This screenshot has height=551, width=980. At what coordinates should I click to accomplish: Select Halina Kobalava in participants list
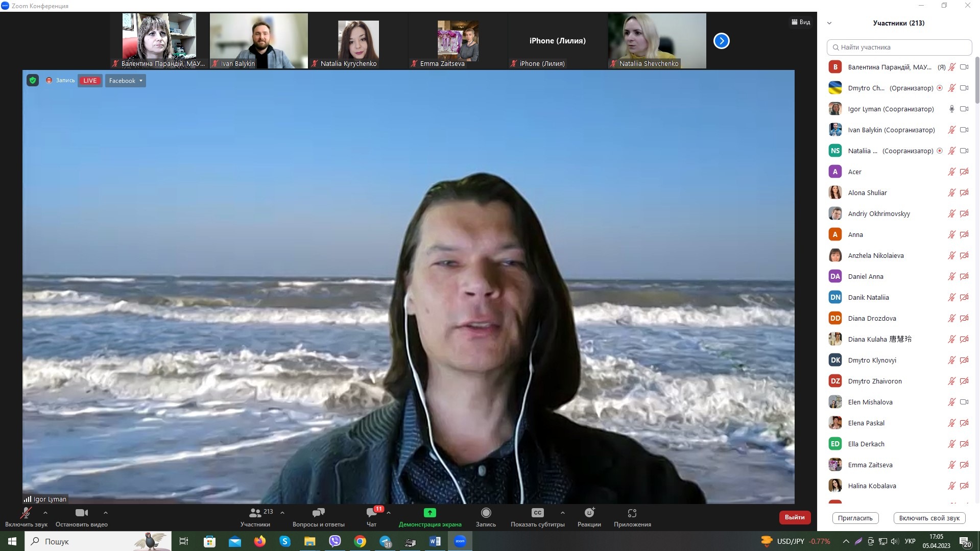tap(899, 486)
